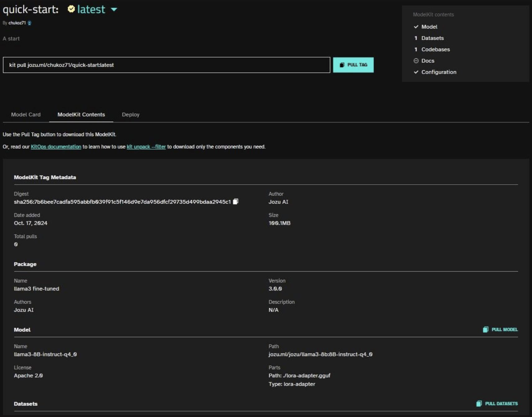Click the Configuration checkmark icon

(x=416, y=72)
